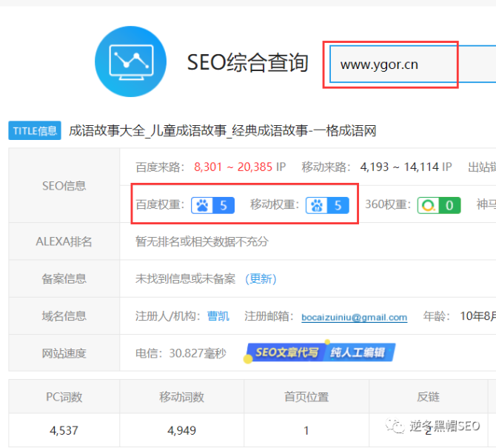Click the 反链 column header
The width and height of the screenshot is (496, 448).
pos(429,397)
